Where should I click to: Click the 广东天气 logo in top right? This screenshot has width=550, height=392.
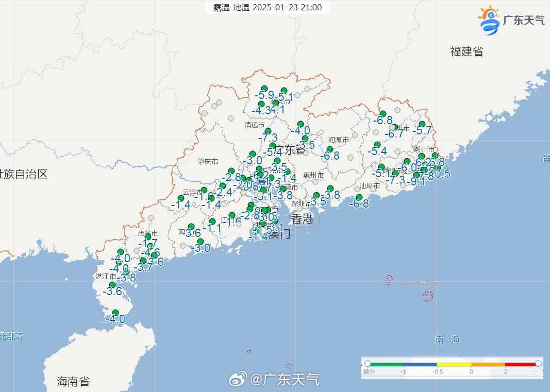(511, 21)
